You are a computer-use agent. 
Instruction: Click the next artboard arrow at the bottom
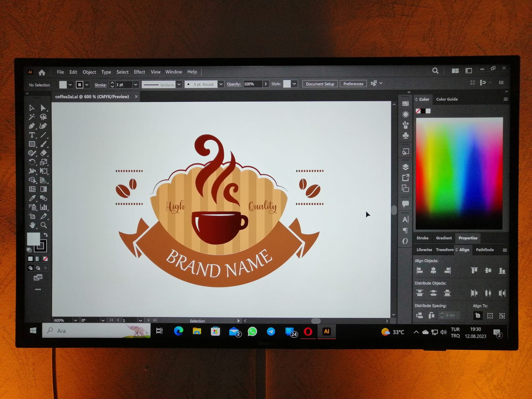[x=149, y=320]
